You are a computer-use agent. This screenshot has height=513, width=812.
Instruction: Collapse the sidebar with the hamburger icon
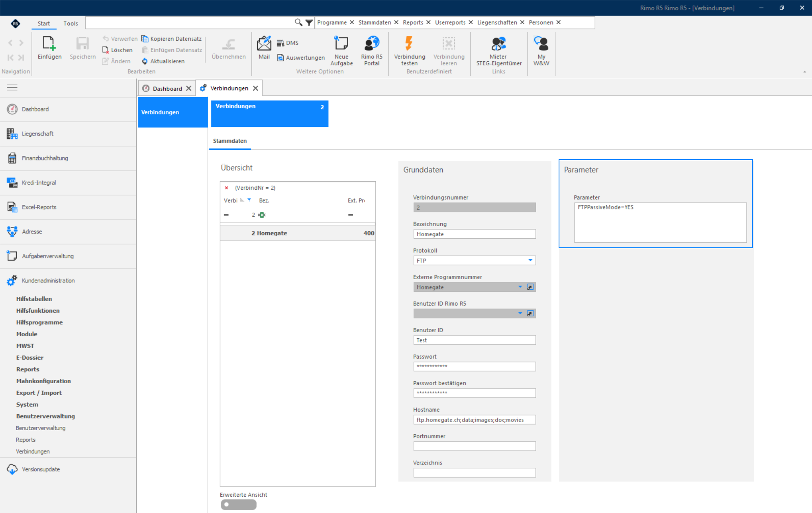[x=12, y=87]
